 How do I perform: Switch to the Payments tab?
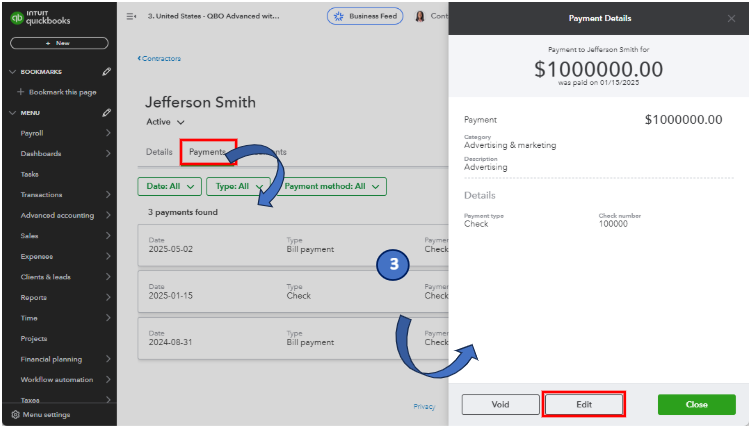[x=207, y=152]
